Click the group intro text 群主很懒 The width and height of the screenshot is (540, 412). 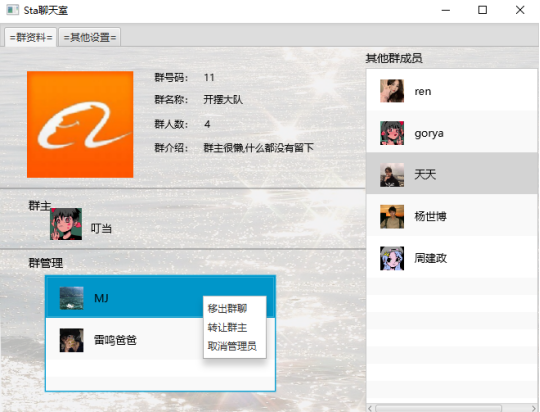pyautogui.click(x=259, y=148)
